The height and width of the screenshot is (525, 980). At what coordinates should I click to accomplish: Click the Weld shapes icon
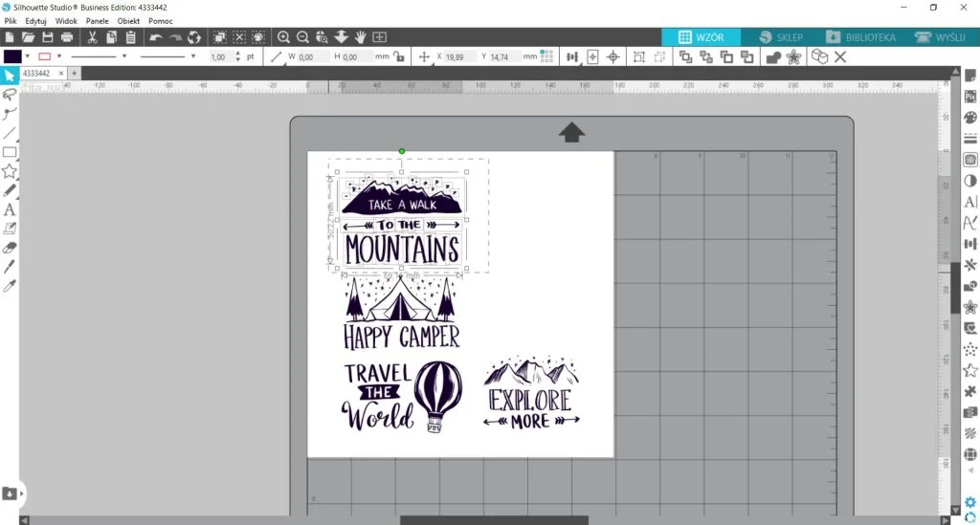coord(773,56)
